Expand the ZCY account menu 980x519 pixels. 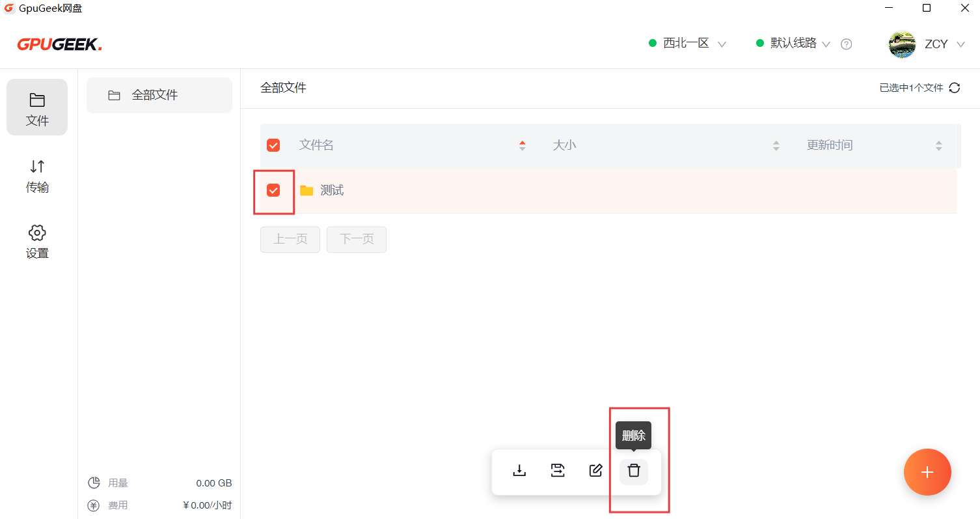(x=960, y=44)
